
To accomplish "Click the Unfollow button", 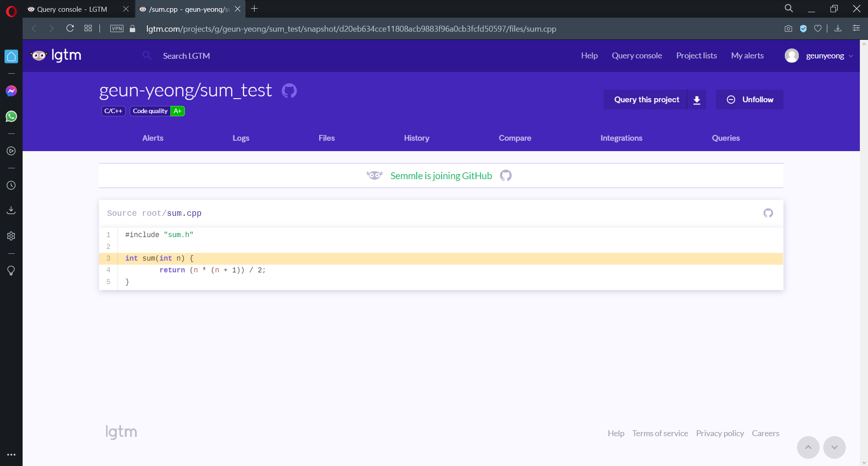I will point(750,100).
